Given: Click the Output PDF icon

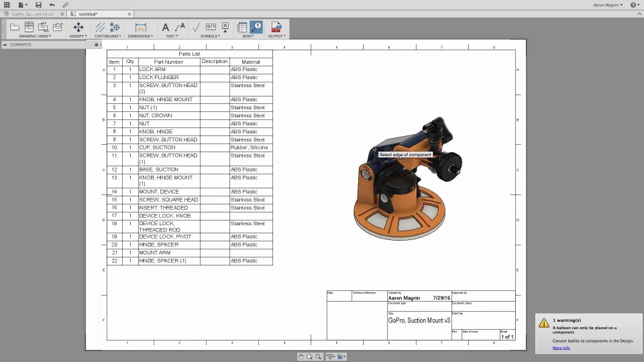Looking at the screenshot, I should point(276,27).
